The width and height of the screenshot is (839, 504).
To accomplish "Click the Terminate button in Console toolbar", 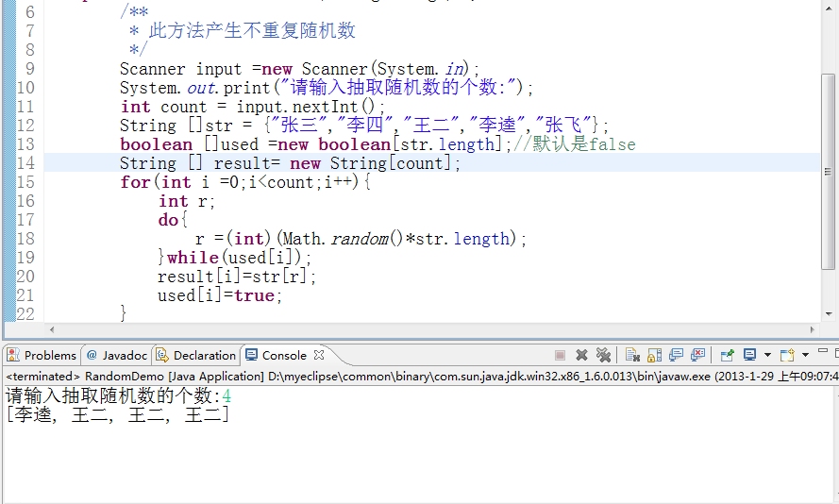I will 560,355.
